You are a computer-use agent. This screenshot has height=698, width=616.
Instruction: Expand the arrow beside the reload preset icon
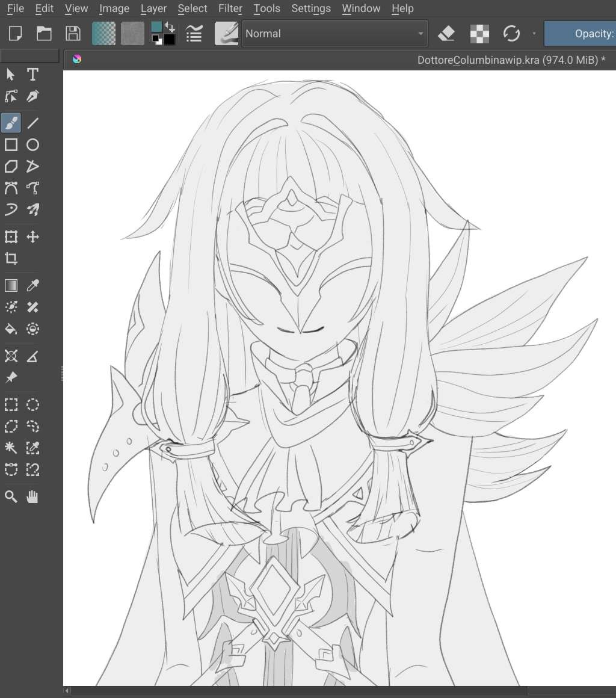pos(533,34)
